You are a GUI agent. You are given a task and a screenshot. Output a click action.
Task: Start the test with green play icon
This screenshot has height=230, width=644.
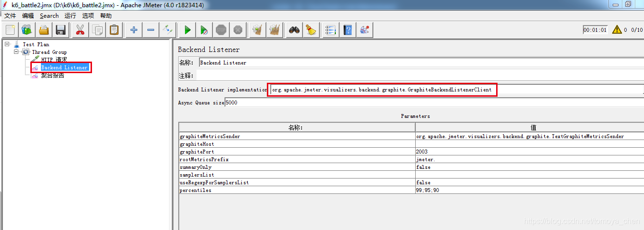coord(187,30)
